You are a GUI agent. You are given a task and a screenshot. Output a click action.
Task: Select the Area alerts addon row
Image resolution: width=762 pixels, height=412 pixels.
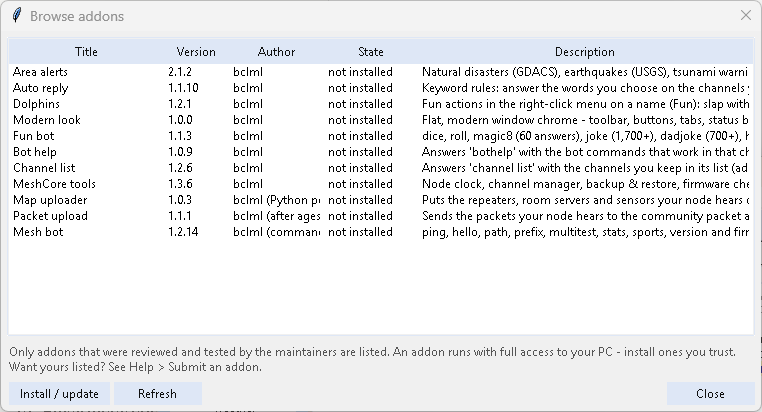click(x=381, y=72)
